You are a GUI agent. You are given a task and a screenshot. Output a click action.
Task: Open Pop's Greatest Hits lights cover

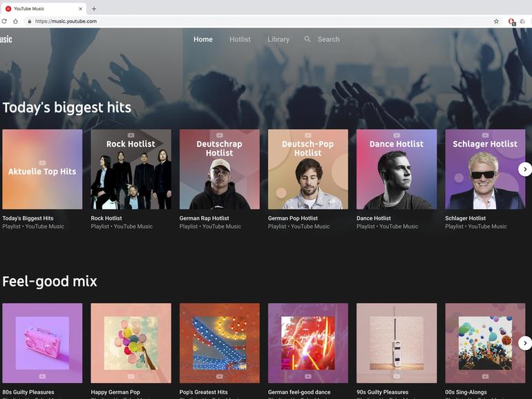[x=220, y=343]
